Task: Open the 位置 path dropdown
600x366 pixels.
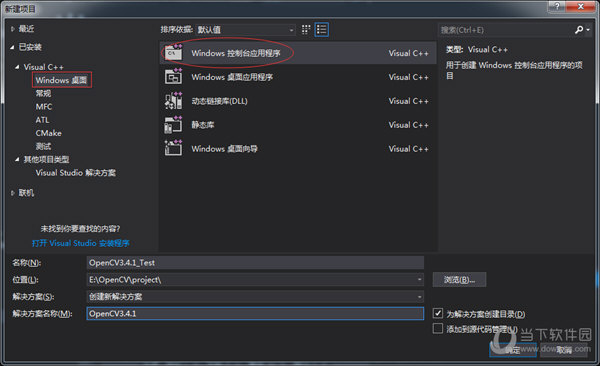Action: point(420,279)
